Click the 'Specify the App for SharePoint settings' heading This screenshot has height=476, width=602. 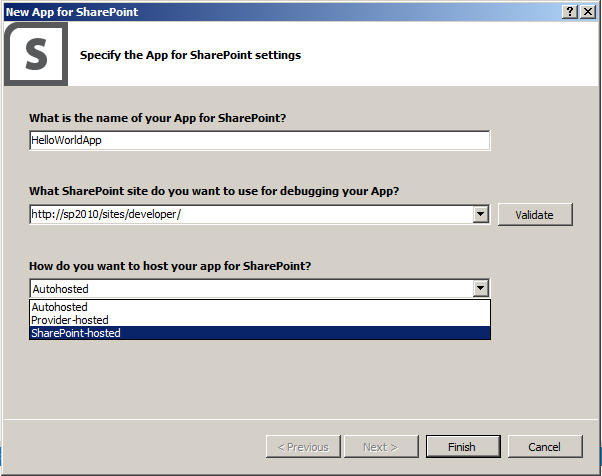[x=190, y=55]
